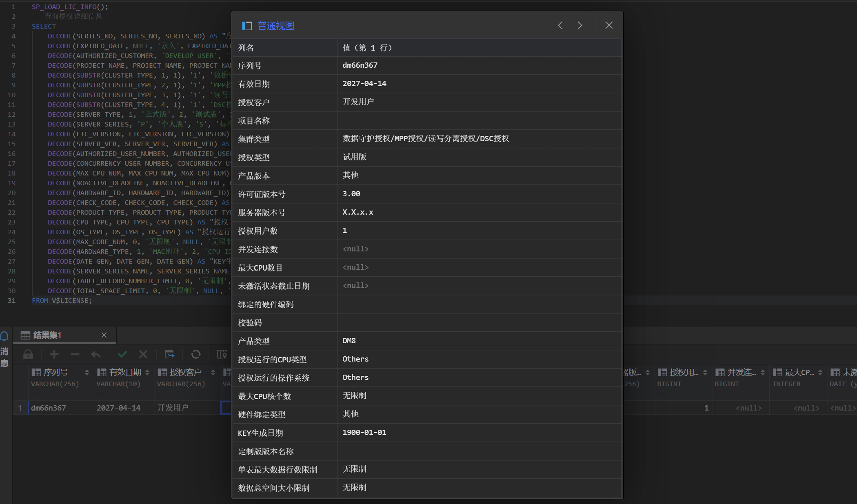The width and height of the screenshot is (857, 504).
Task: Open the 消息 side tab
Action: [x=4, y=357]
